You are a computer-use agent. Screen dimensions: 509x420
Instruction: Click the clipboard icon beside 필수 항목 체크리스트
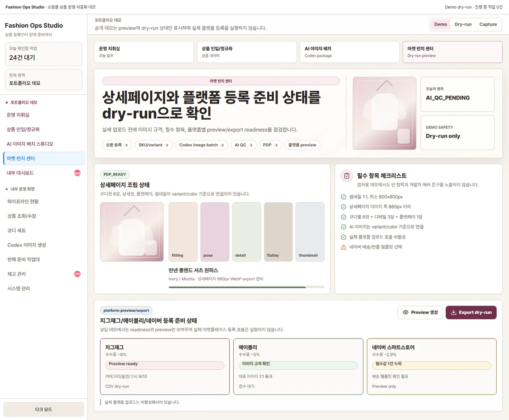347,176
